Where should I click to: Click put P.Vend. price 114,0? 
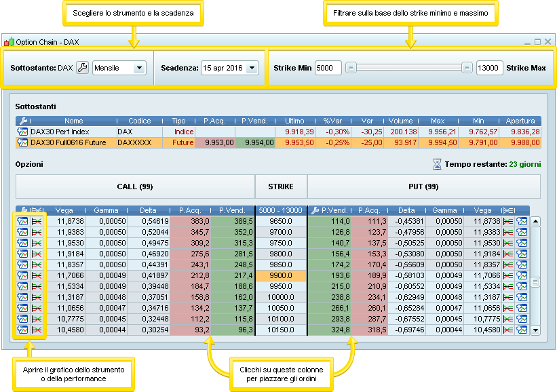tap(330, 221)
